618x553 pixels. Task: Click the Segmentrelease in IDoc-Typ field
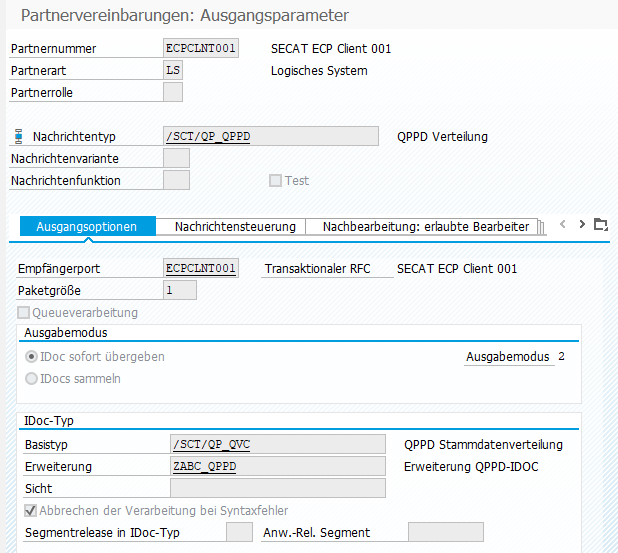point(239,533)
